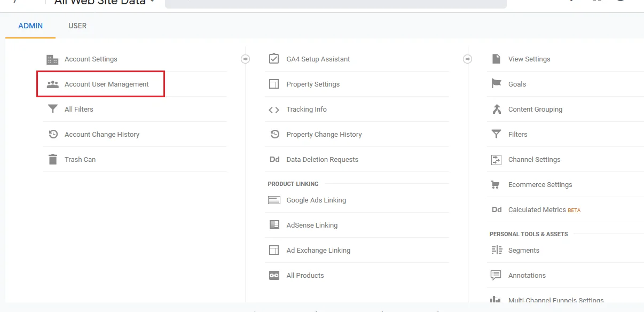Switch to the USER tab
Viewport: 644px width, 312px height.
point(77,26)
